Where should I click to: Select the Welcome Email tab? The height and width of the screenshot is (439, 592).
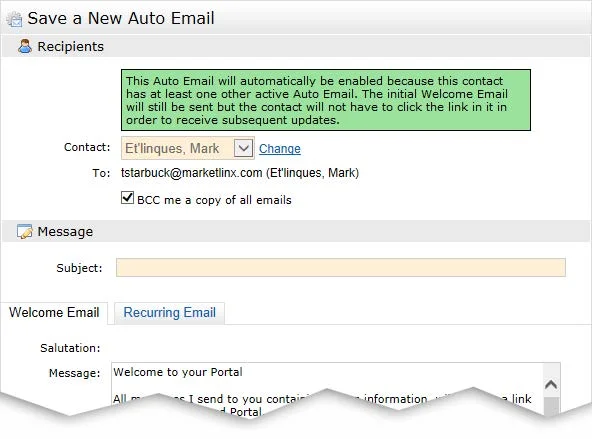[x=54, y=313]
